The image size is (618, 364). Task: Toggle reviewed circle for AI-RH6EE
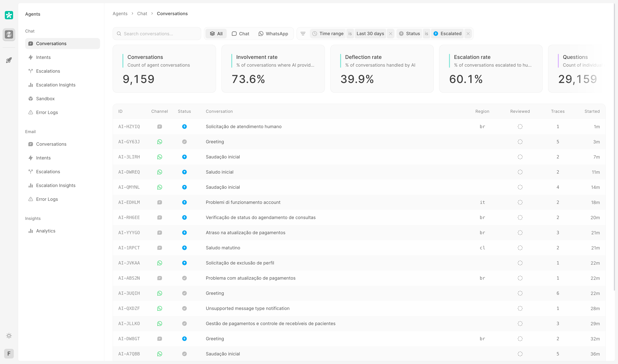click(x=520, y=218)
